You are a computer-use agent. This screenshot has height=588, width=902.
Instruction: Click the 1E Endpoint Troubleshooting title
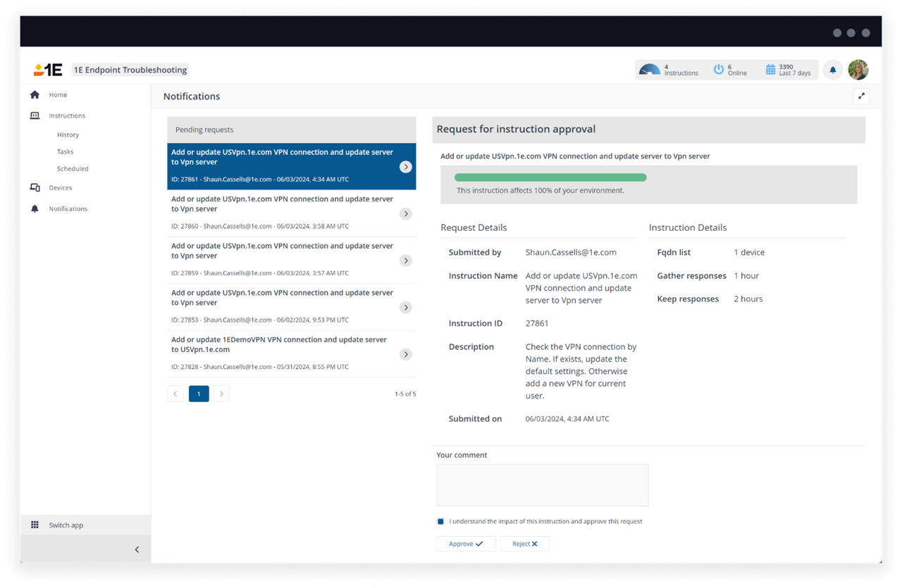point(130,70)
